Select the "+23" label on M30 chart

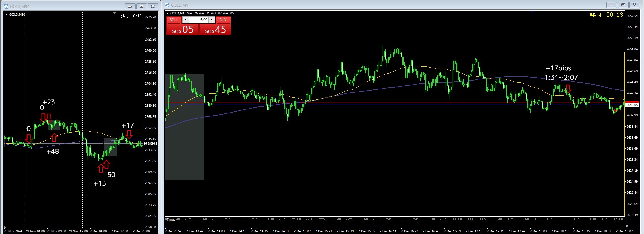(x=49, y=102)
